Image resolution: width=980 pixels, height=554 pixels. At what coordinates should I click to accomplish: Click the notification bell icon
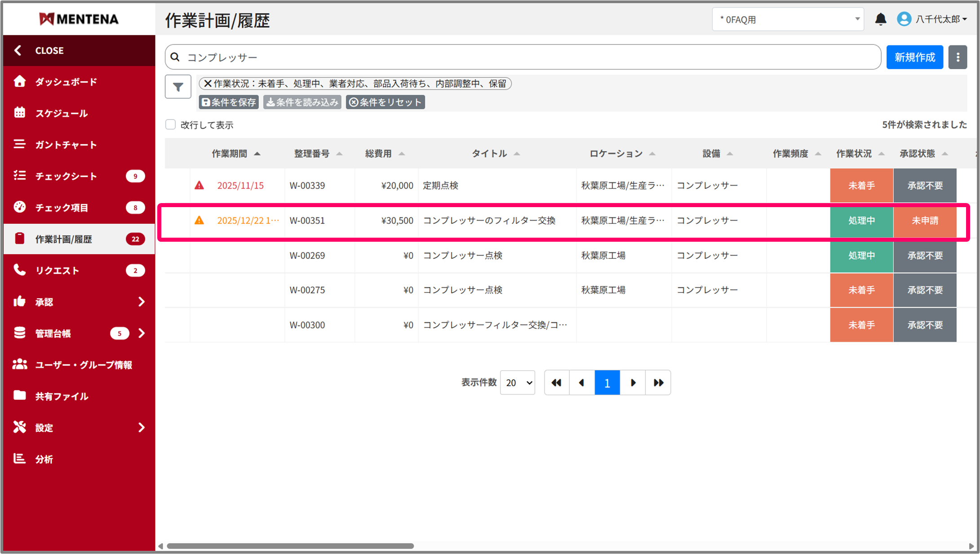tap(880, 19)
